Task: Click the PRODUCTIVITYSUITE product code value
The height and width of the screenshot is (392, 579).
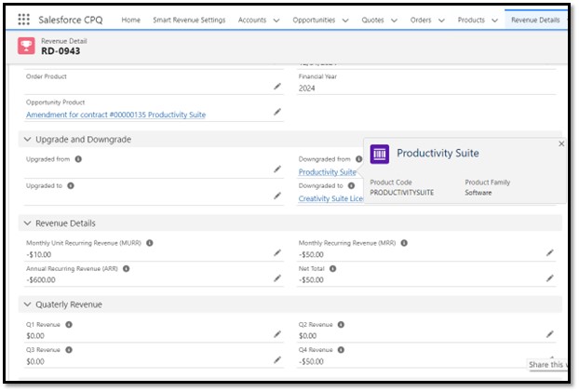Action: pyautogui.click(x=402, y=193)
